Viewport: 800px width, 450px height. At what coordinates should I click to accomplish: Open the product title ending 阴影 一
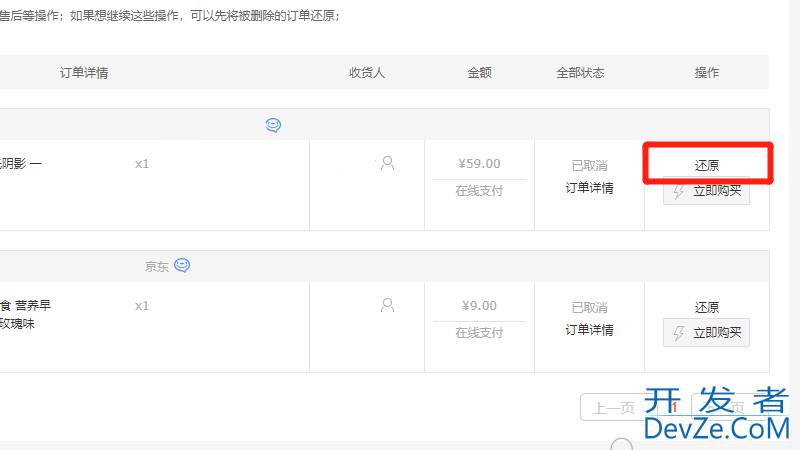click(x=20, y=164)
